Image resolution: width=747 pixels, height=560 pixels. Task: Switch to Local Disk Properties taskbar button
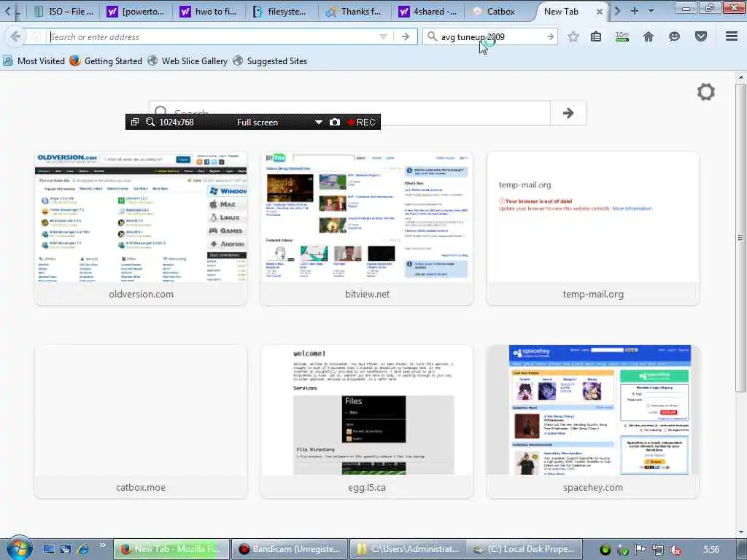point(525,549)
